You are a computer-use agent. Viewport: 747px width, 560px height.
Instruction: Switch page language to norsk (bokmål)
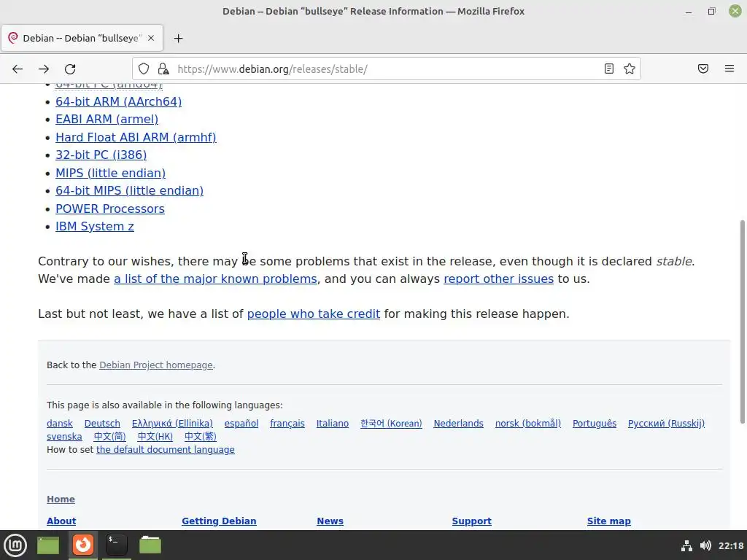[528, 424]
